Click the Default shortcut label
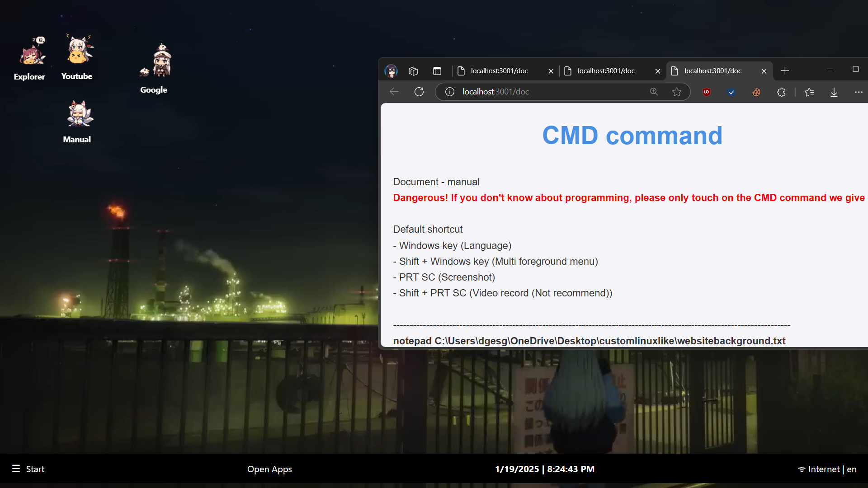 coord(428,229)
